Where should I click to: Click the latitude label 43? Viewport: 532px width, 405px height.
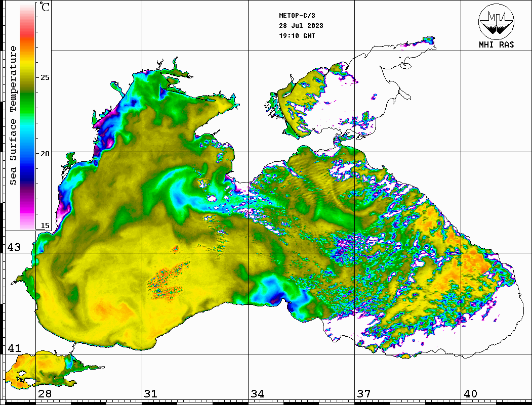[x=14, y=247]
